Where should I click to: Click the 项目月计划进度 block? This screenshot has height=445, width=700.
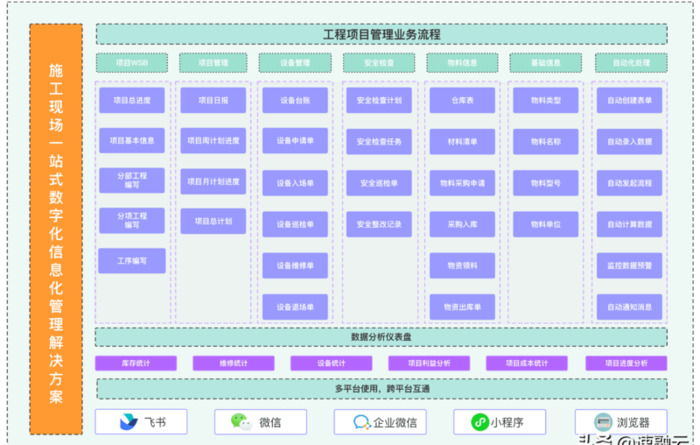[213, 182]
